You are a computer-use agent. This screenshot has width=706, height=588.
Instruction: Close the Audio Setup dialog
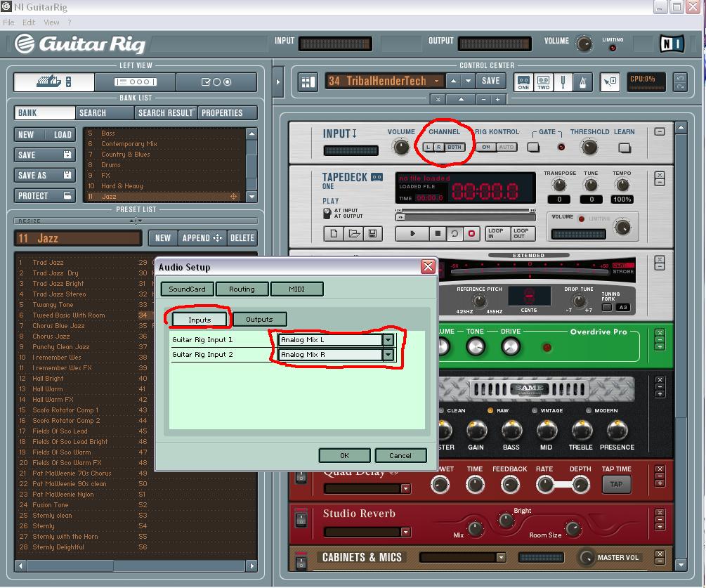428,266
